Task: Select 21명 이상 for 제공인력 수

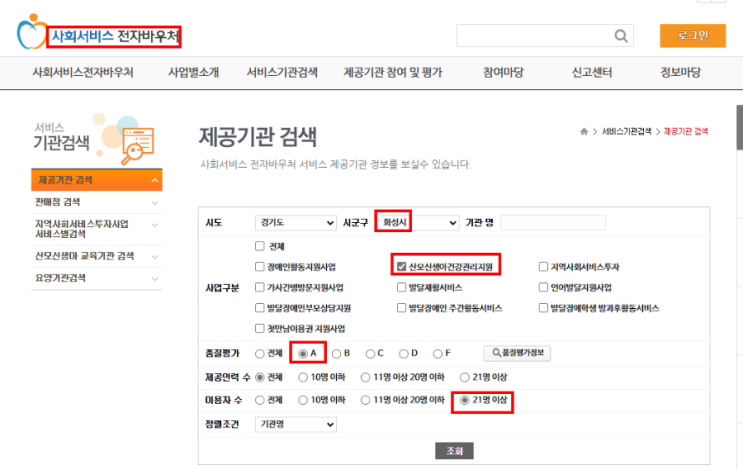Action: (x=465, y=378)
